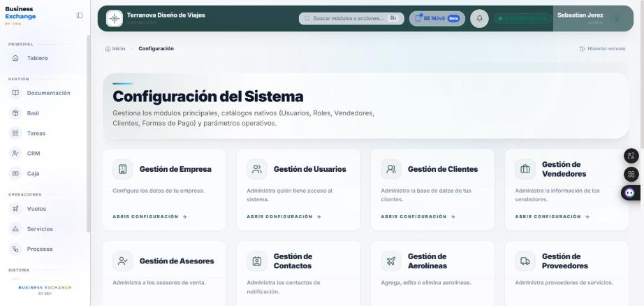644x306 pixels.
Task: Click the translate floating icon
Action: pos(631,156)
